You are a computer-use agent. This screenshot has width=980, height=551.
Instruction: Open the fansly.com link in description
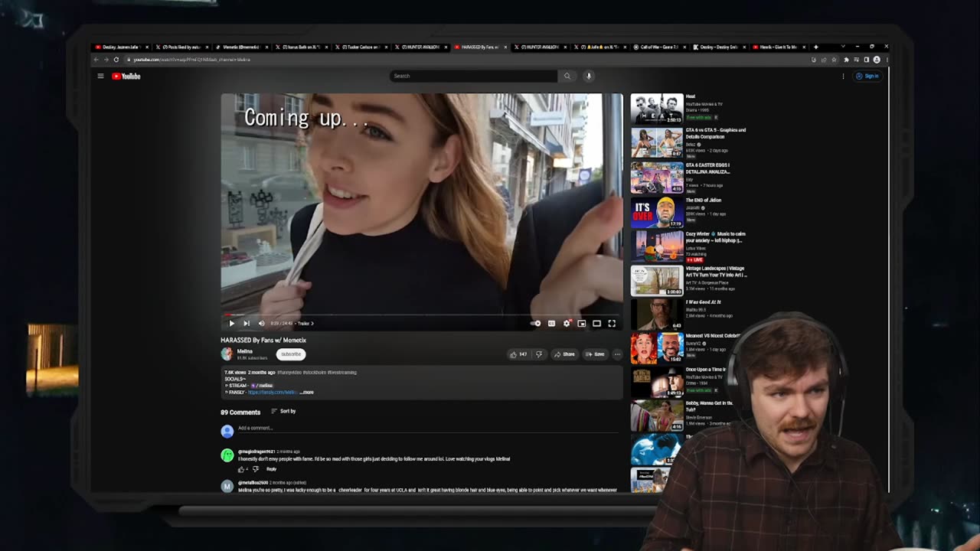coord(272,393)
